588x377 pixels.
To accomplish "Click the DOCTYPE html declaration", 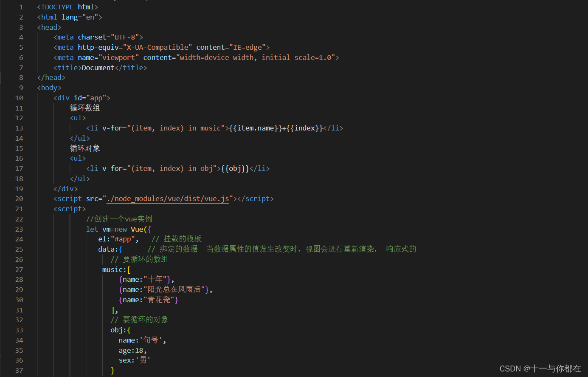I will (x=68, y=7).
